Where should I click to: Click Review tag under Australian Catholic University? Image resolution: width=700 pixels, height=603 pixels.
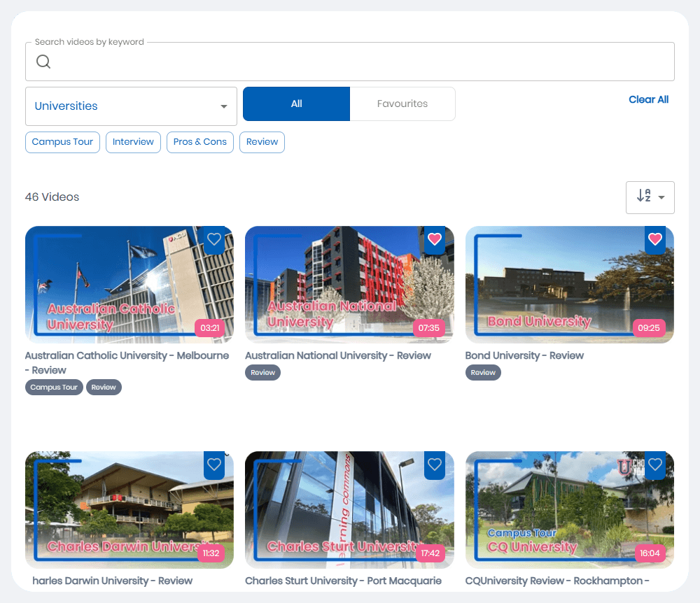(104, 387)
